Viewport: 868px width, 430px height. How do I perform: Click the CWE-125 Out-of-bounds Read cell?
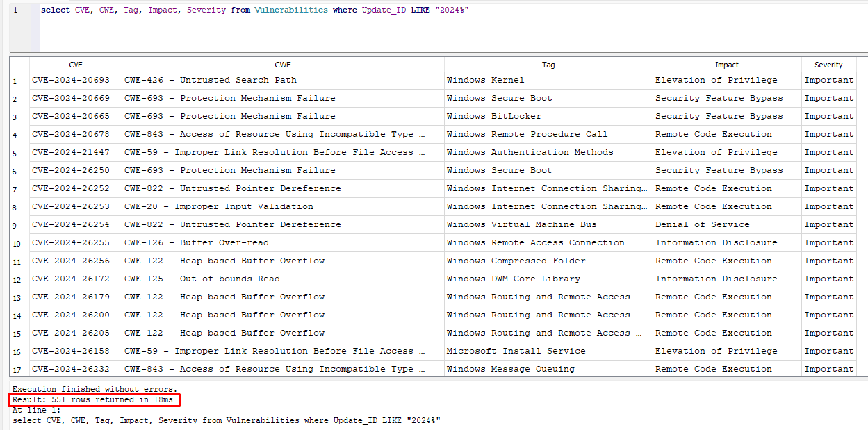point(202,279)
